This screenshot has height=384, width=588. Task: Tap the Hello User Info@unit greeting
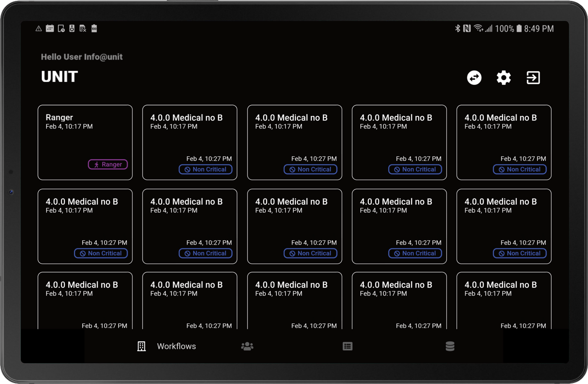click(x=82, y=57)
